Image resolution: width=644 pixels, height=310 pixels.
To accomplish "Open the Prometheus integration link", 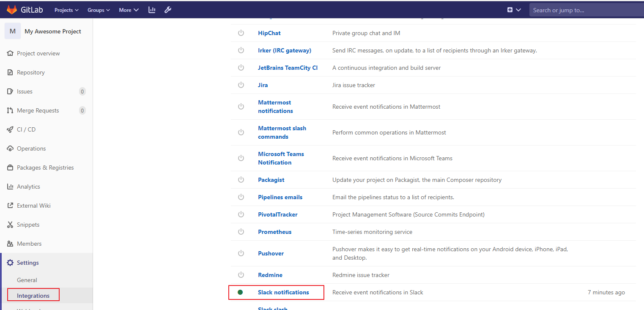I will [274, 232].
